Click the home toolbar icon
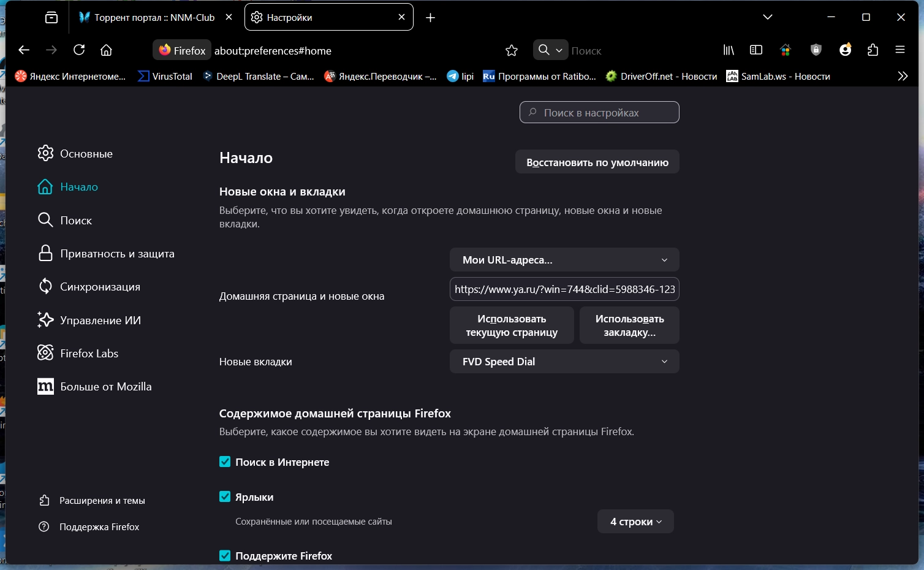This screenshot has height=570, width=924. [x=107, y=50]
